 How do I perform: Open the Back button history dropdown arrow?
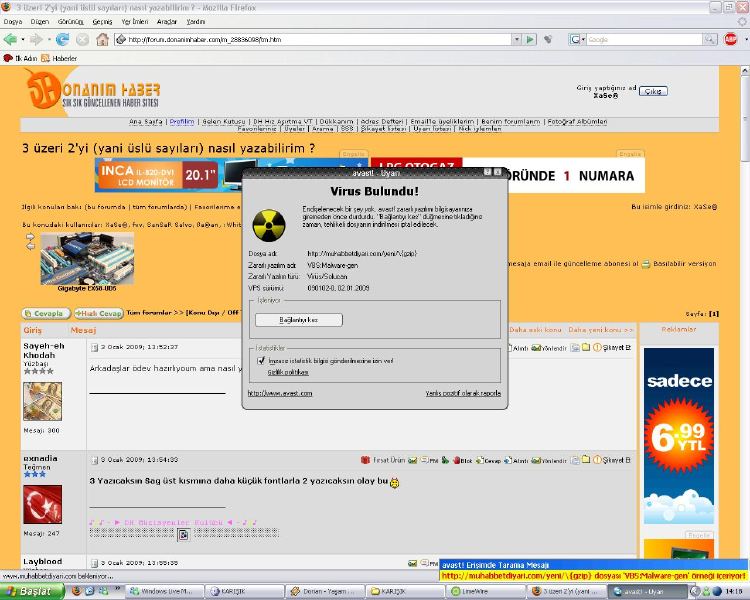[22, 39]
